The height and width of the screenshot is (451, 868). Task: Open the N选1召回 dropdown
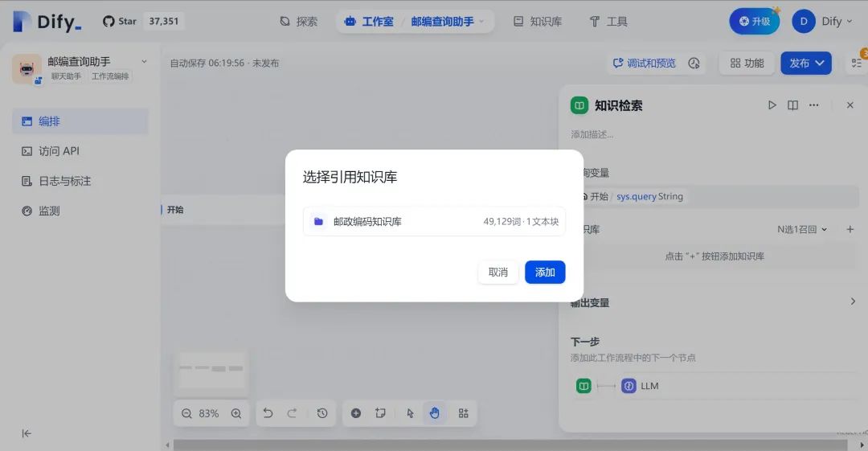point(801,229)
